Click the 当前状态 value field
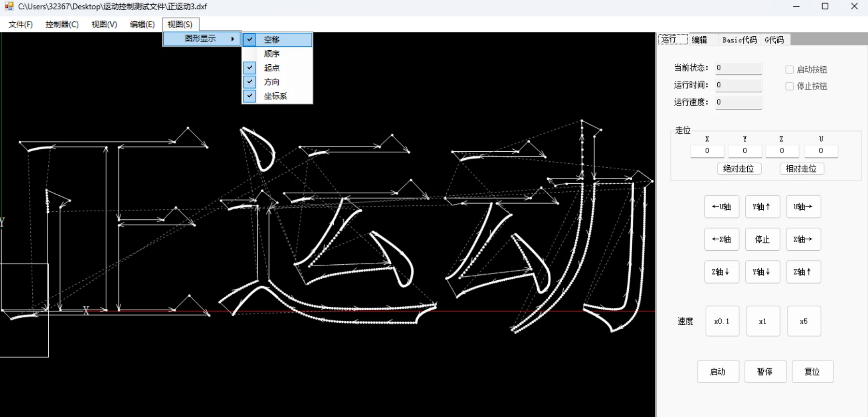868x417 pixels. point(739,68)
